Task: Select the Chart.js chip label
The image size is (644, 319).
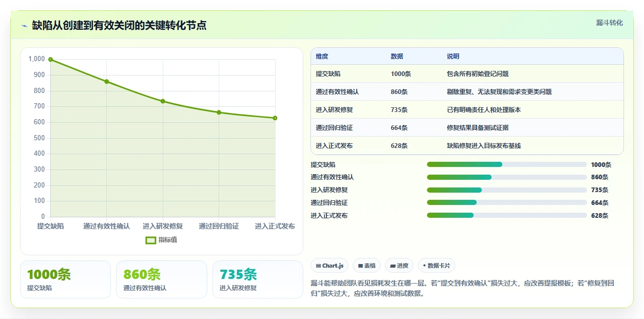Action: (x=333, y=266)
